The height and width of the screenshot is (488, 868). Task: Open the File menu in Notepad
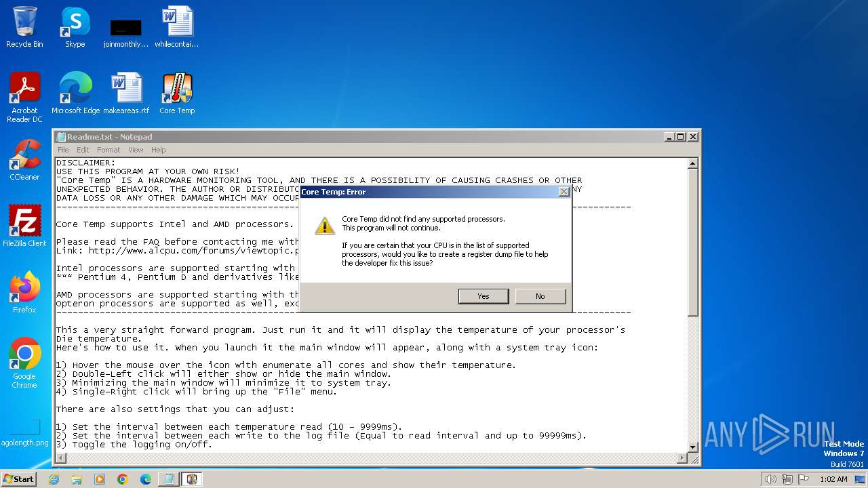point(63,150)
